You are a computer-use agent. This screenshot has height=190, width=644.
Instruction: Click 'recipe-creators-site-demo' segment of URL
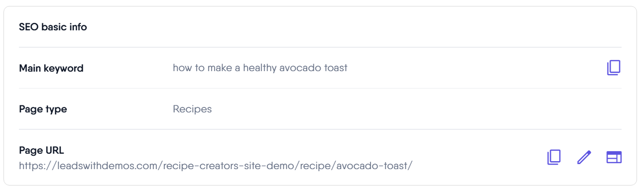pos(230,165)
